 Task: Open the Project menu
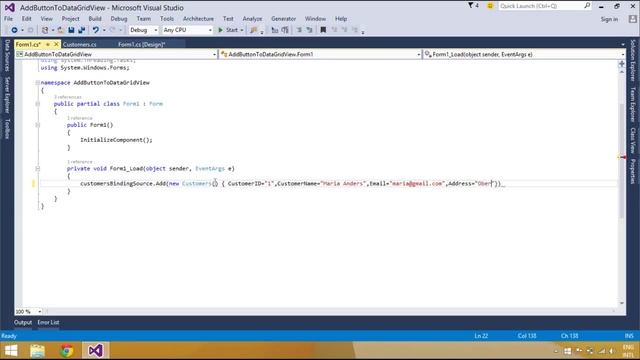pyautogui.click(x=71, y=19)
